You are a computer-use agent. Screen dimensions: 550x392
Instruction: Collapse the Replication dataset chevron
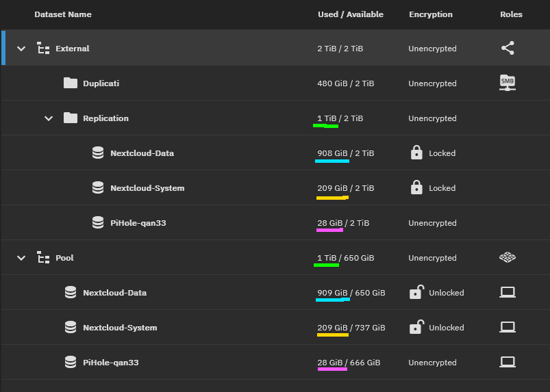49,118
